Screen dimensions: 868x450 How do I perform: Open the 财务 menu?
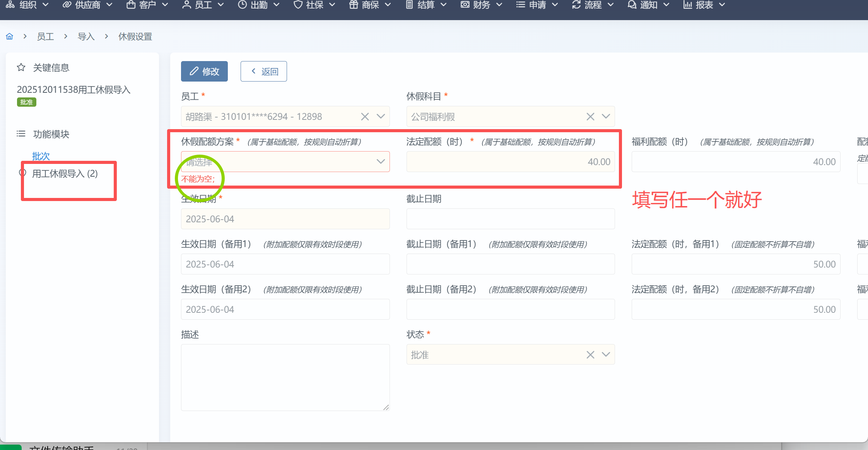click(x=481, y=5)
